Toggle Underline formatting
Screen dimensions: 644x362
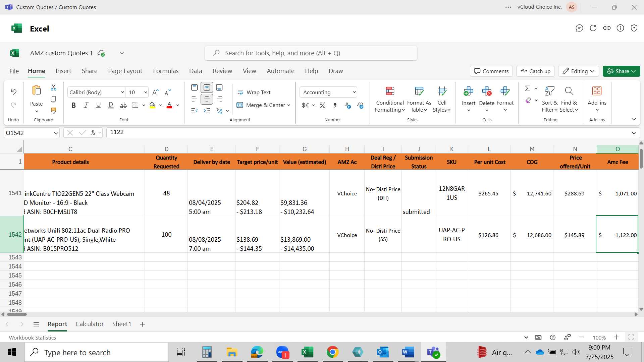(98, 105)
